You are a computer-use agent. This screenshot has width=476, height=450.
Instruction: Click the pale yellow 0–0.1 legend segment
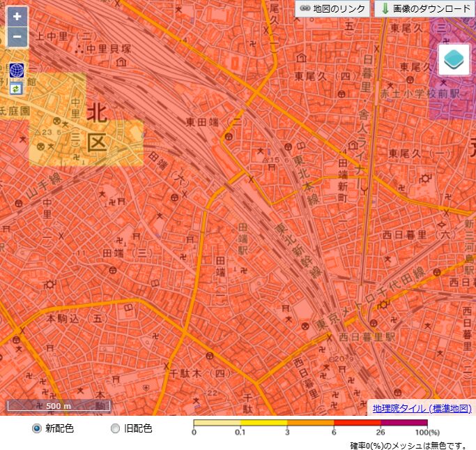tap(217, 422)
